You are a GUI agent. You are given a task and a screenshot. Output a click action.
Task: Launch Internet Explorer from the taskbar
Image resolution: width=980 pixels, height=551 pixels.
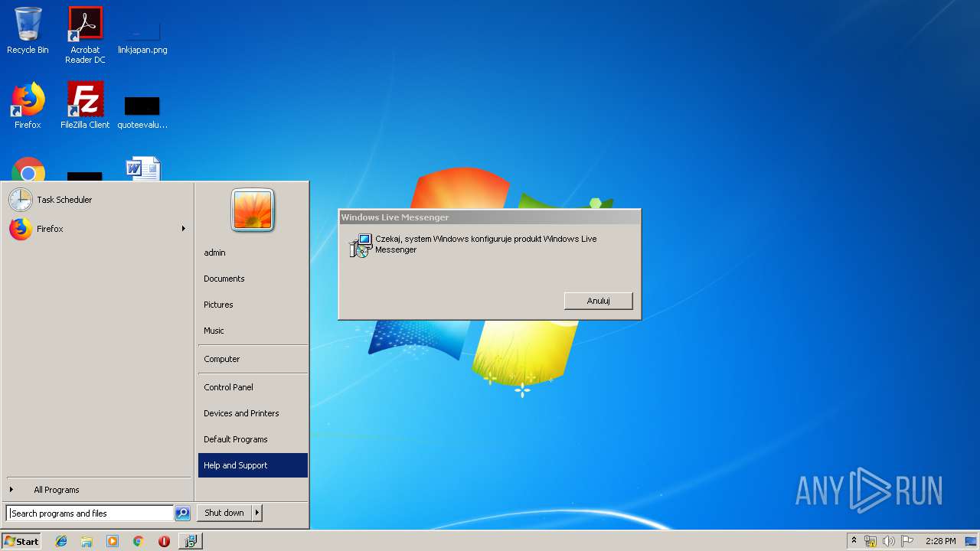[61, 541]
